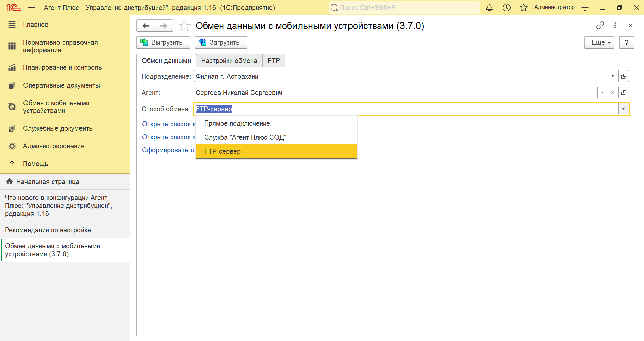644x341 pixels.
Task: Open the Еще dropdown menu
Action: [599, 42]
